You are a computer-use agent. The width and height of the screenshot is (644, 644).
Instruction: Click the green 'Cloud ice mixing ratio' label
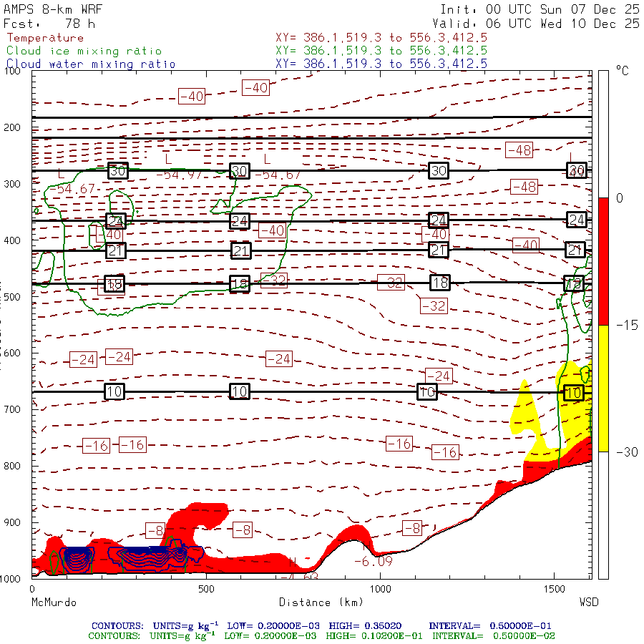point(84,51)
